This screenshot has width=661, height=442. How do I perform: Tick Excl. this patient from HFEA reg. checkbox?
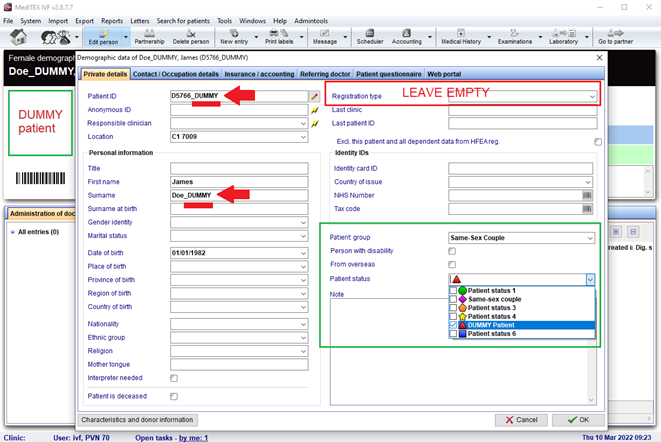(x=598, y=142)
